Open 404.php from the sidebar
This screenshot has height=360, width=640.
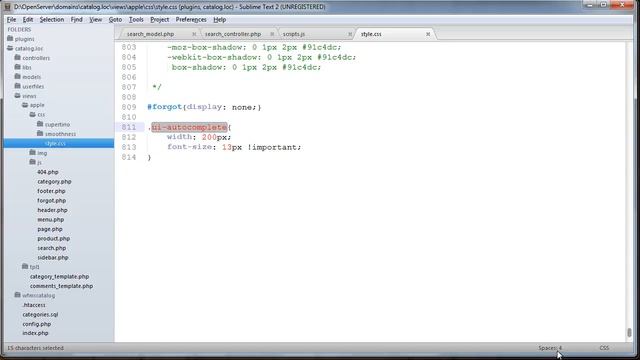(x=48, y=172)
